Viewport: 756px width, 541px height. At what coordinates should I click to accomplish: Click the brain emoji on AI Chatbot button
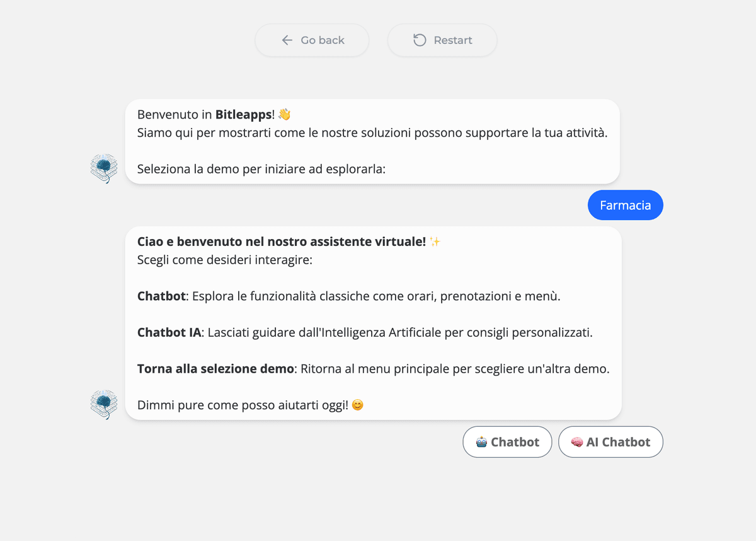point(577,442)
